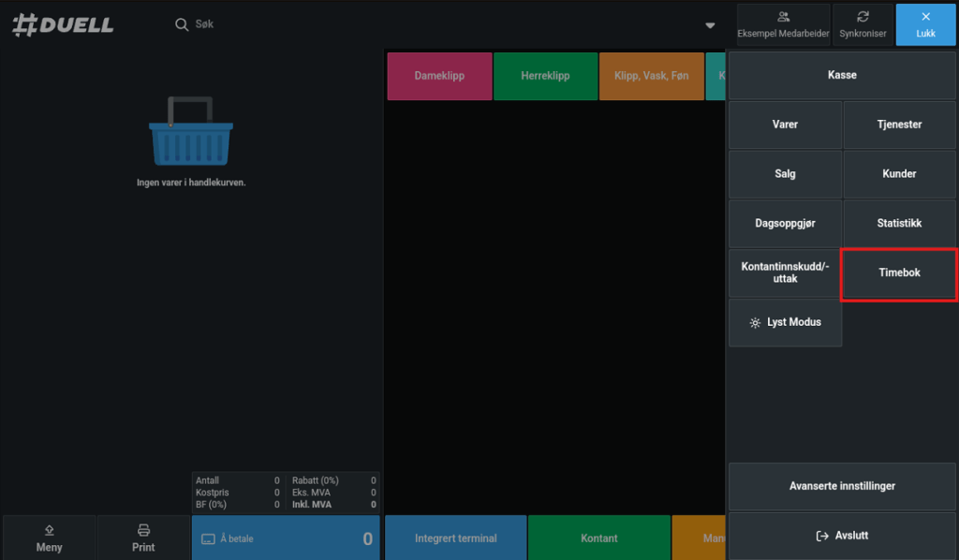Screen dimensions: 959x560
Task: Open the Meny button at bottom left
Action: 49,538
